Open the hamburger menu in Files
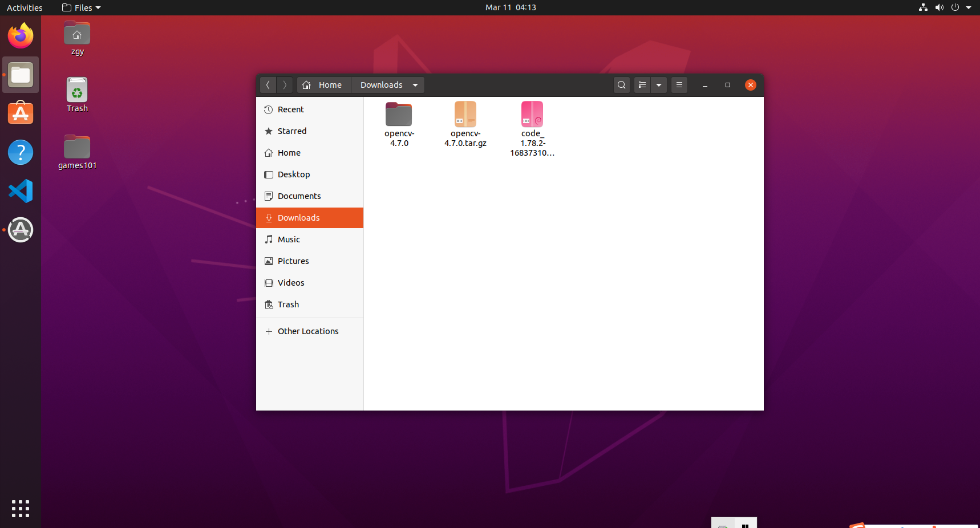 click(x=679, y=85)
